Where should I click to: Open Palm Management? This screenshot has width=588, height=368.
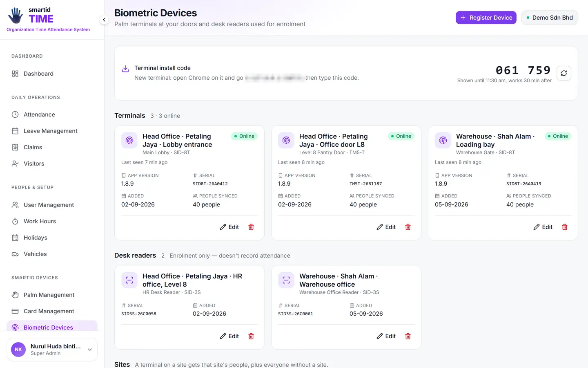coord(52,295)
